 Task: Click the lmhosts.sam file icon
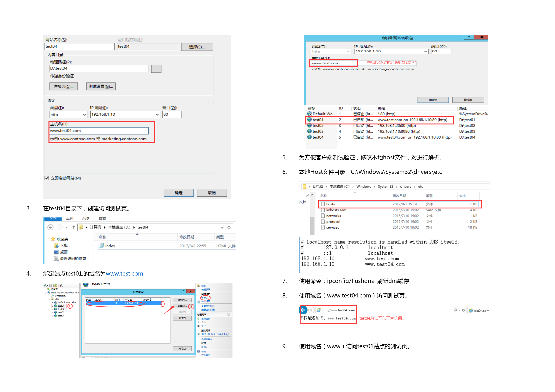click(323, 210)
